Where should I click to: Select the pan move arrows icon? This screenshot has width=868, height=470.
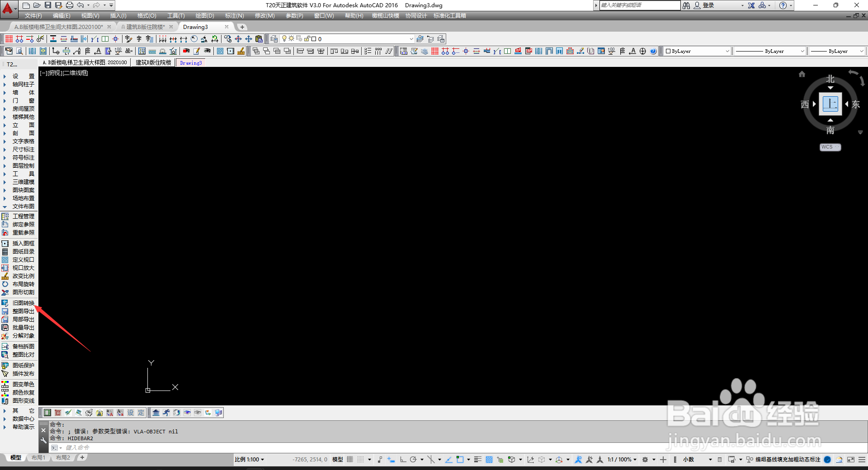pos(249,39)
